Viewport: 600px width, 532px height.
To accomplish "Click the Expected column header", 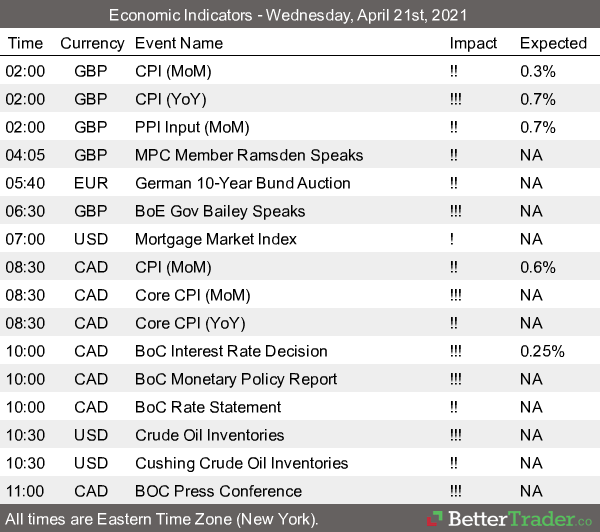I will click(553, 43).
